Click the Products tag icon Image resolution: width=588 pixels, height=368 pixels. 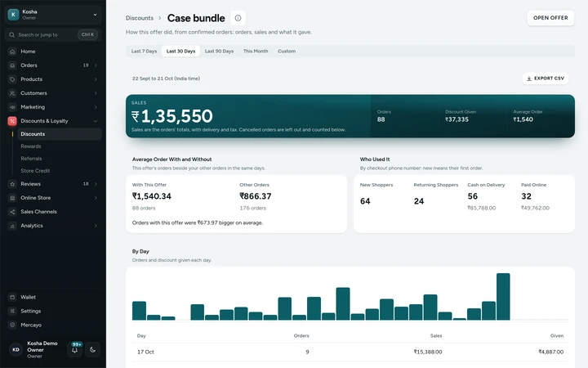coord(12,79)
